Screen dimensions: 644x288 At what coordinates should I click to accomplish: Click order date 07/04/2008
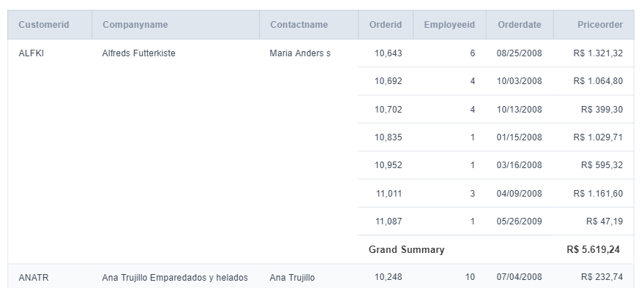click(519, 277)
